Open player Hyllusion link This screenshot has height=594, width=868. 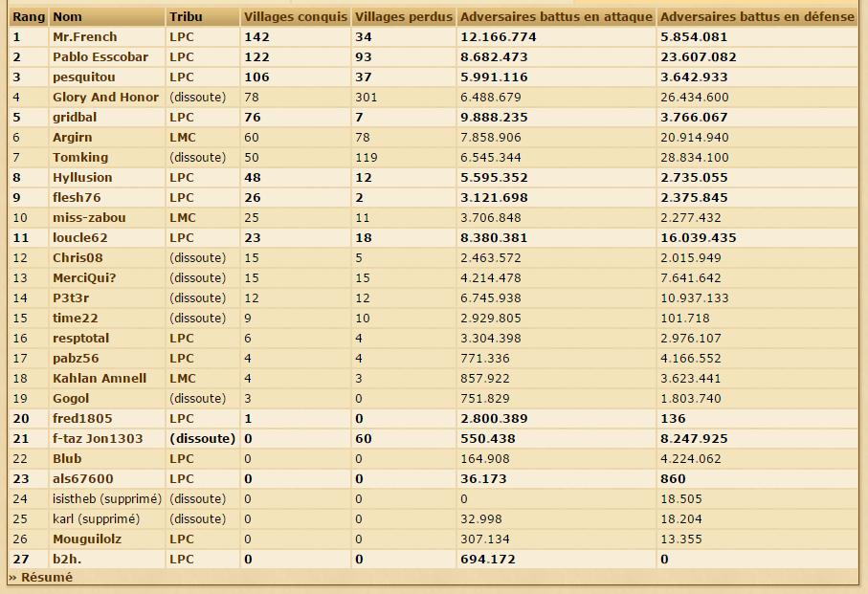click(82, 178)
